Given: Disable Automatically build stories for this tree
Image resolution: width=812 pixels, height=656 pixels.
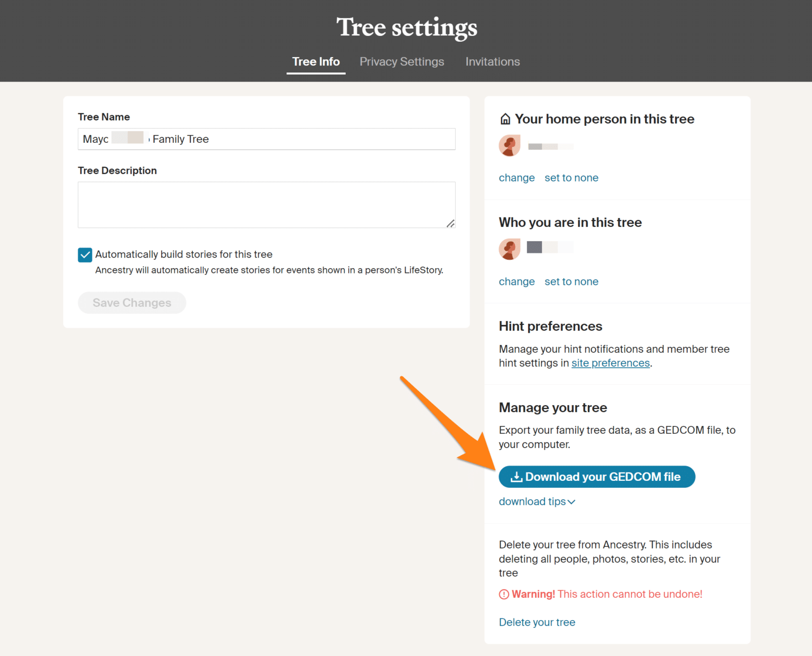Looking at the screenshot, I should [x=85, y=254].
